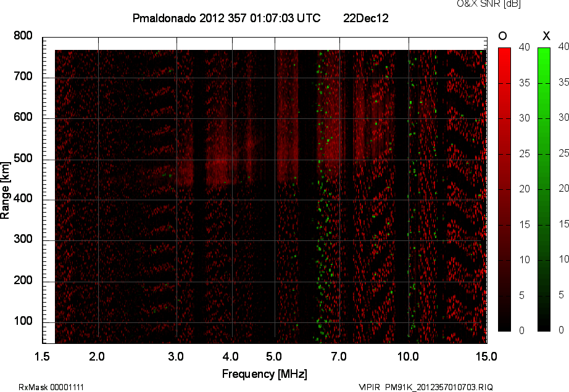Click the 'RxMask 00001111' text
This screenshot has height=392, width=569.
click(51, 387)
